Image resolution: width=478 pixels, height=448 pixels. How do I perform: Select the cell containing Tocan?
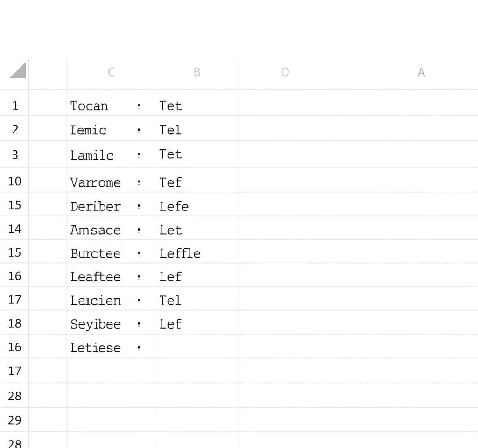[x=89, y=106]
